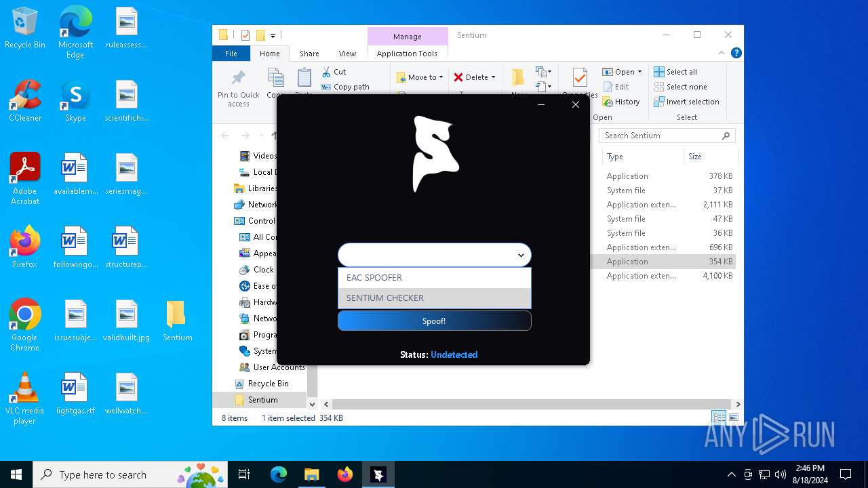The image size is (868, 488).
Task: Minimize the Sentium spoofer window
Action: [541, 104]
